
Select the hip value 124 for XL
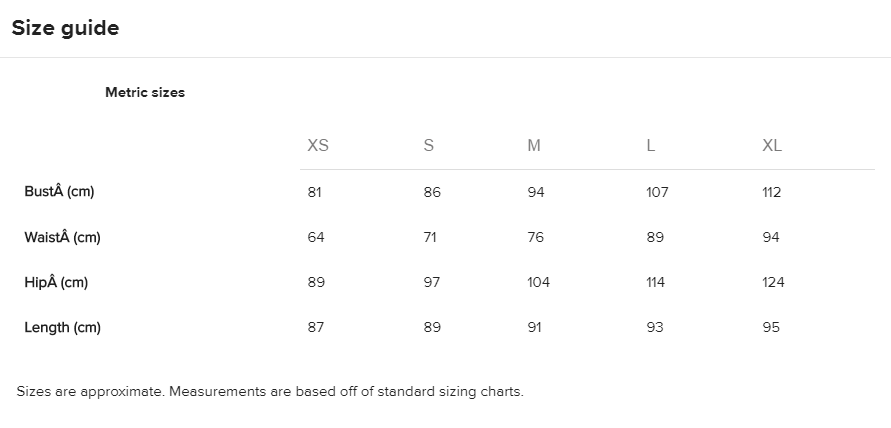tap(773, 282)
